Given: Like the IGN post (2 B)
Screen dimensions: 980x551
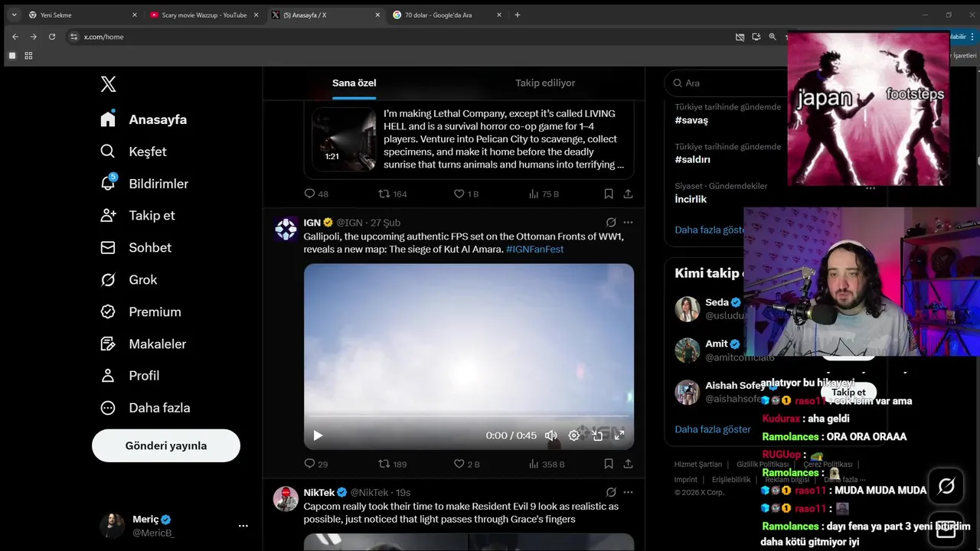Looking at the screenshot, I should (x=466, y=464).
